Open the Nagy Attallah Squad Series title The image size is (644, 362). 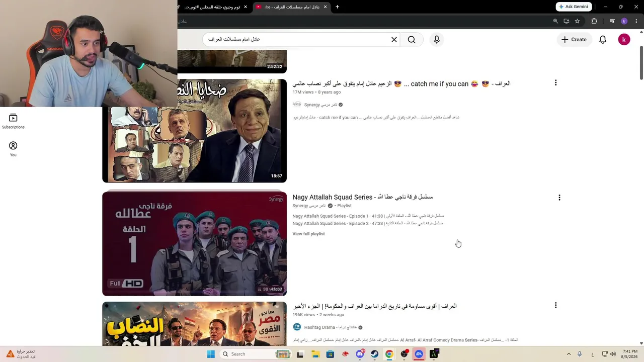click(x=363, y=197)
